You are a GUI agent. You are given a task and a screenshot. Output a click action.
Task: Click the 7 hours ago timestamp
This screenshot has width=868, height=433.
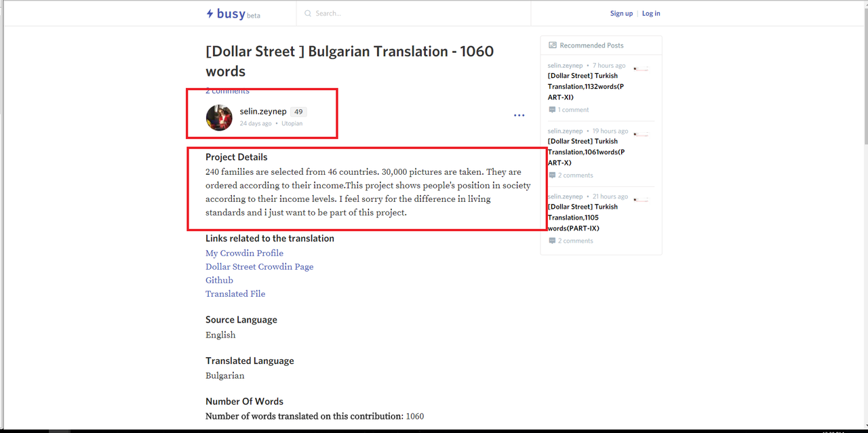pos(609,66)
